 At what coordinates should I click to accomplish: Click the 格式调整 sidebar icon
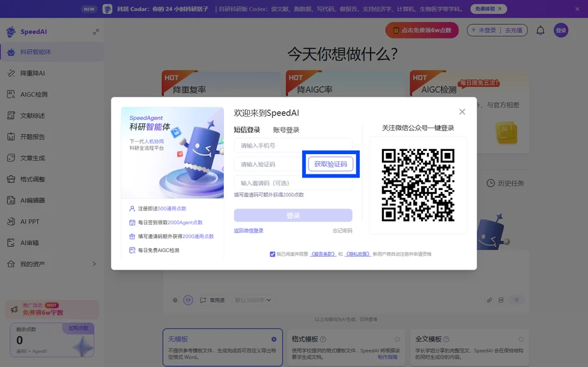pyautogui.click(x=11, y=179)
